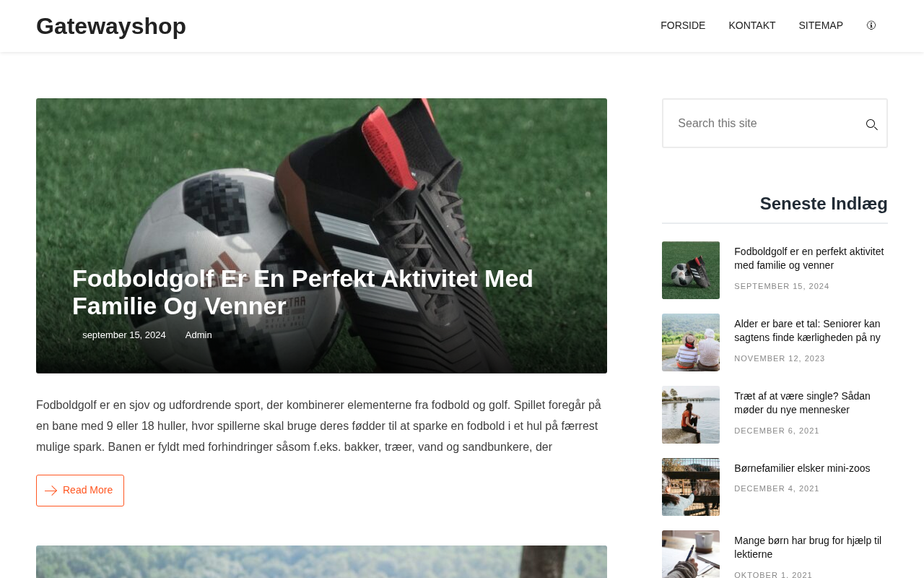Open the info icon in navigation
Image resolution: width=924 pixels, height=578 pixels.
pos(871,25)
